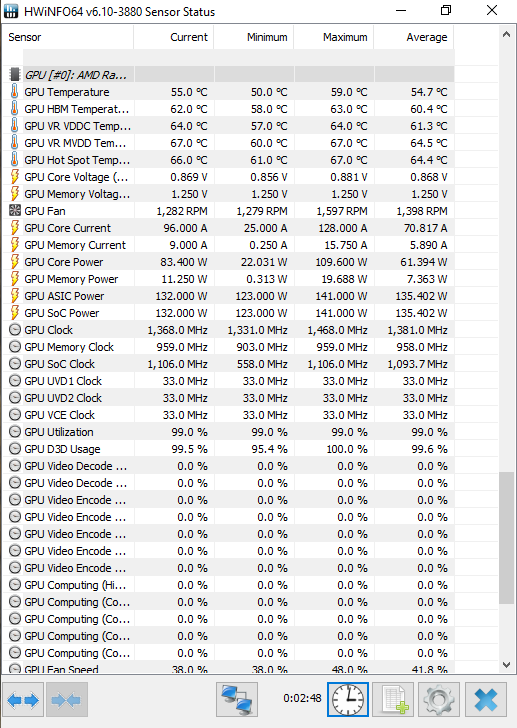Click clock icon beside GPU Memory Clock

click(x=15, y=347)
